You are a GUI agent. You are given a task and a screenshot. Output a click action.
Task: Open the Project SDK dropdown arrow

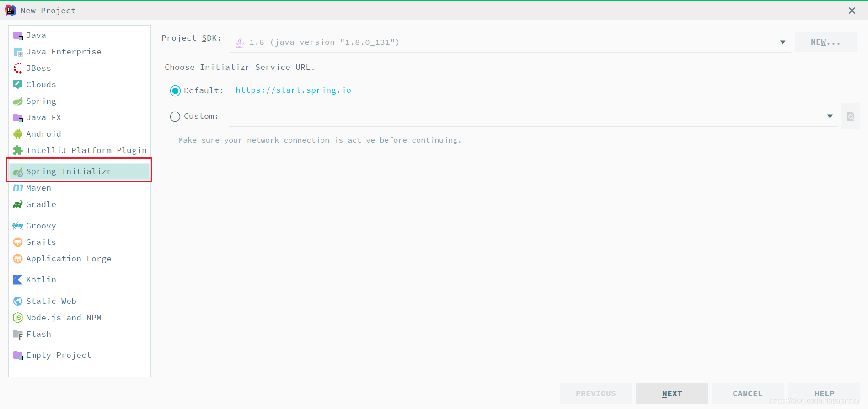click(782, 42)
